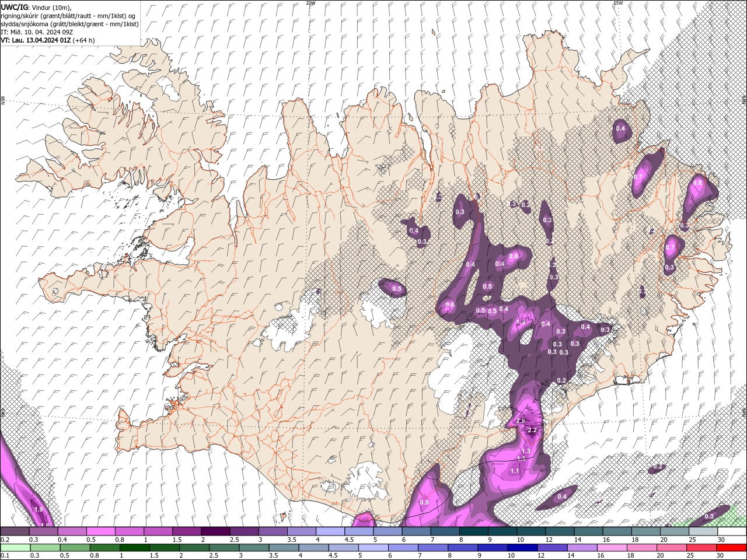747x560 pixels.
Task: Click the 20W longitude label at the top
Action: [310, 3]
